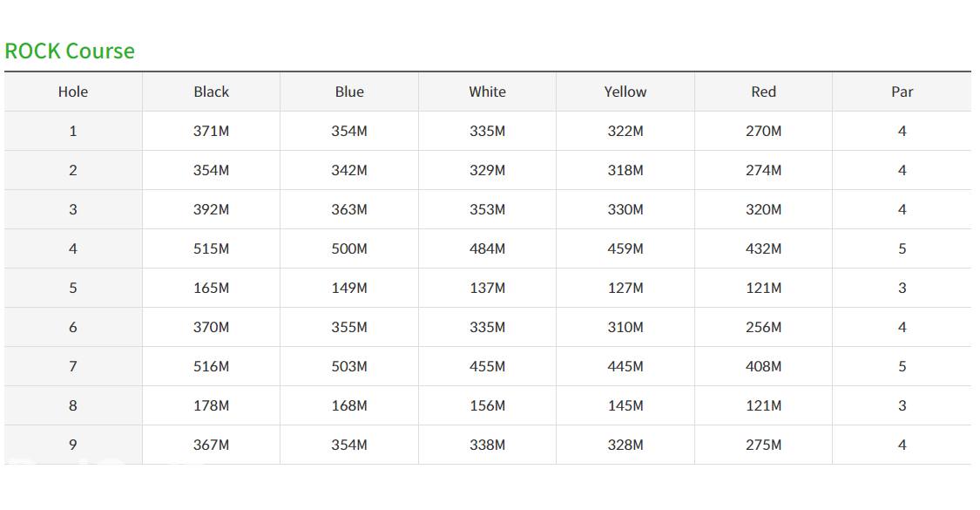Click the 256M Red distance for hole 6
Image resolution: width=980 pixels, height=510 pixels.
pos(763,327)
